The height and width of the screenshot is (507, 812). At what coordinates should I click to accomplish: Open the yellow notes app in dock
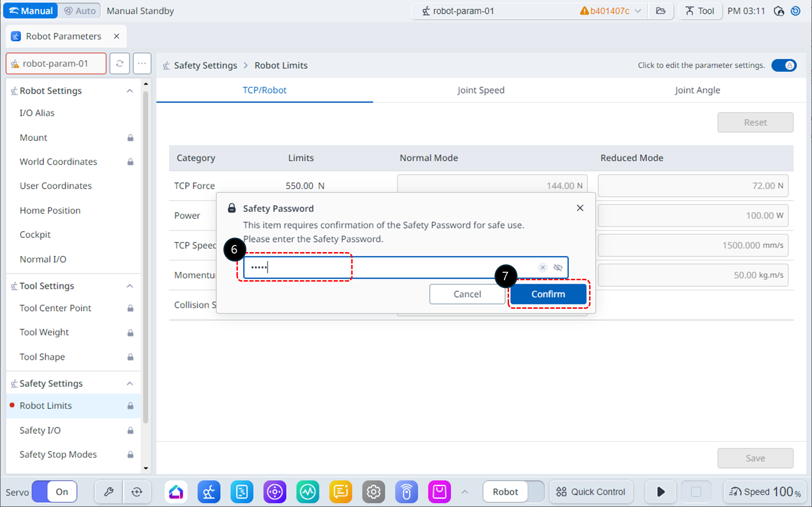tap(340, 492)
